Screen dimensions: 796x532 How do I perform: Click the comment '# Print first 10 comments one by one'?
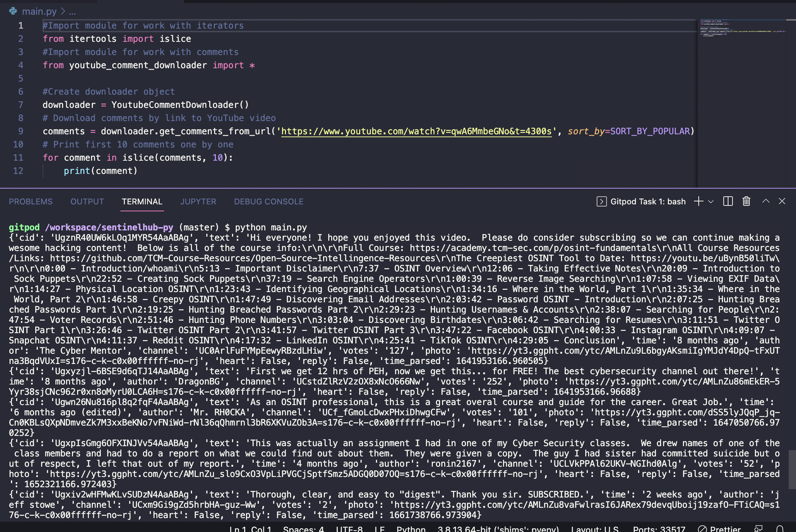(x=138, y=145)
